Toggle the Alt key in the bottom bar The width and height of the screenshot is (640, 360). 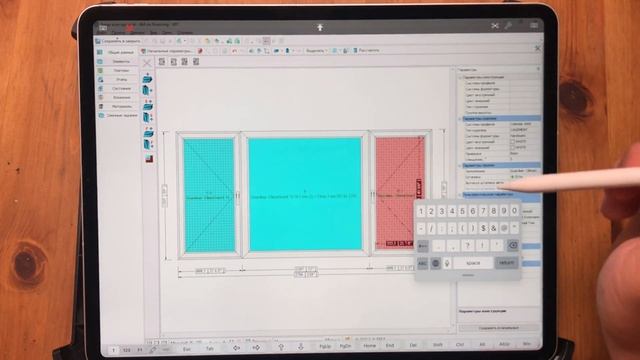[x=482, y=344]
